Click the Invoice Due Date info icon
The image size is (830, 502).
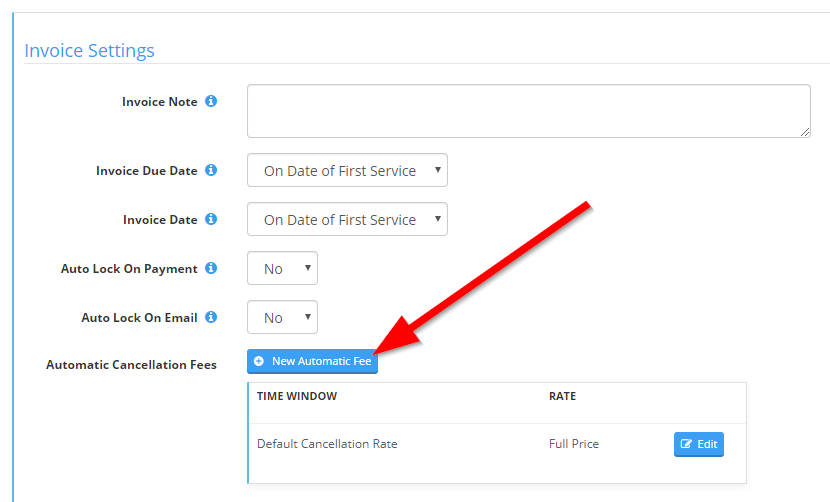pyautogui.click(x=211, y=170)
